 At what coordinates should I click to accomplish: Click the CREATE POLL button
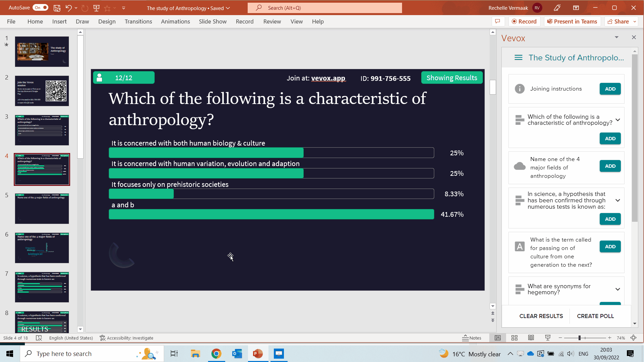coord(595,316)
